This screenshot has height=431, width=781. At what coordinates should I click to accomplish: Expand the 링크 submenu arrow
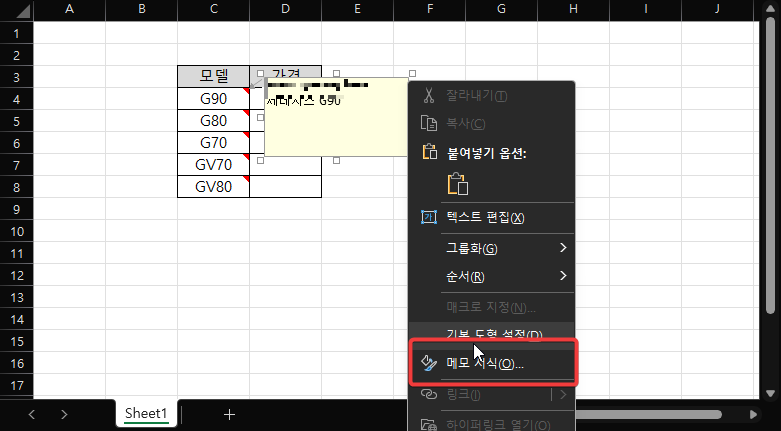click(563, 395)
